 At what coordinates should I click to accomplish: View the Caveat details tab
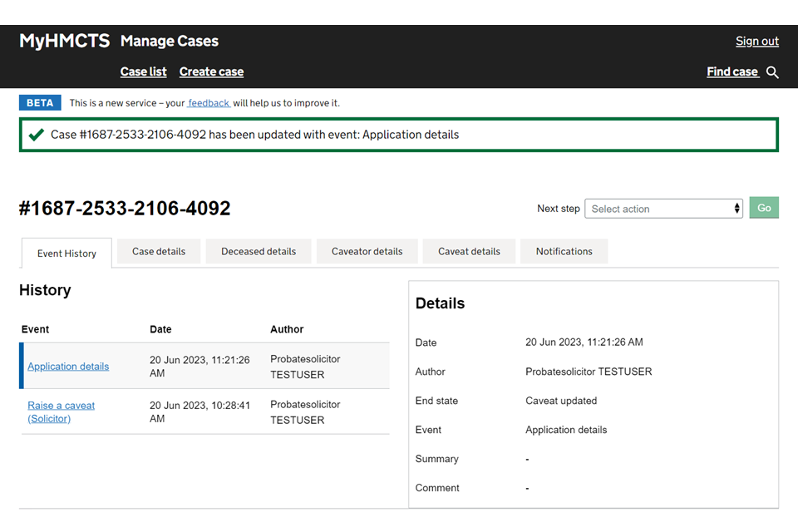(469, 251)
